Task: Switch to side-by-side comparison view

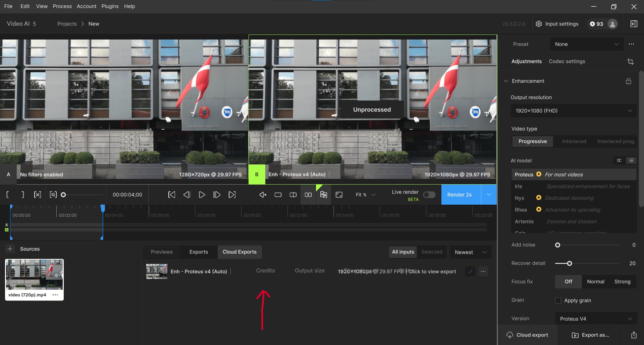Action: tap(308, 195)
